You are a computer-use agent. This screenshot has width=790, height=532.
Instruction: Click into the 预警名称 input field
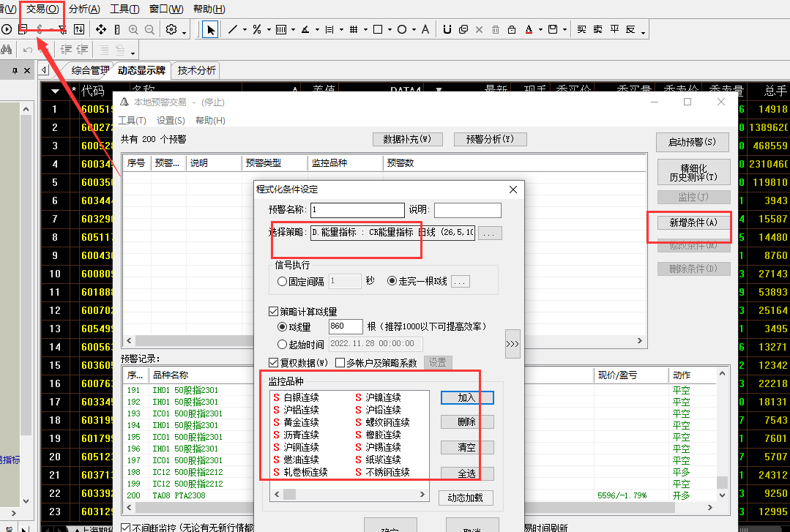click(357, 211)
